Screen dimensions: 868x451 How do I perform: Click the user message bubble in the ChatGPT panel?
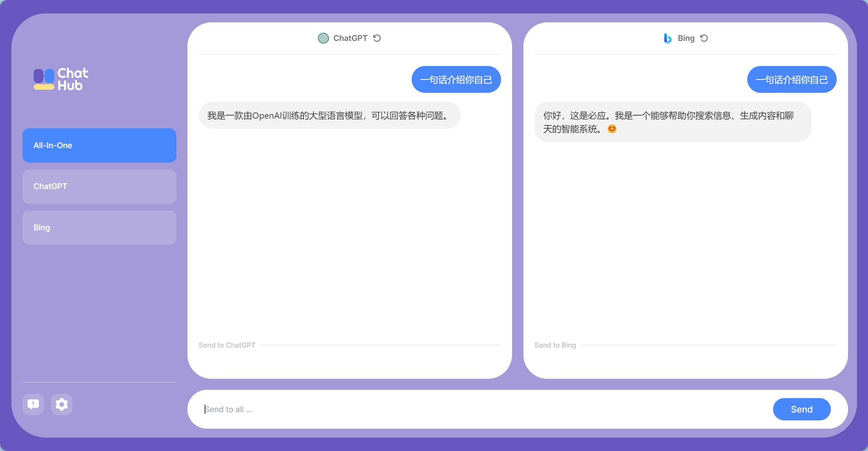click(x=456, y=79)
